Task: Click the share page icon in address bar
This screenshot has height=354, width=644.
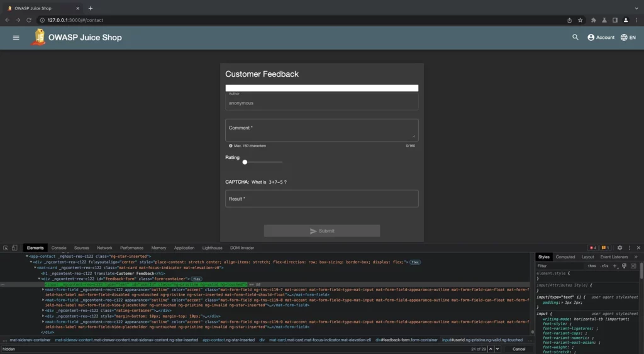Action: pos(569,20)
